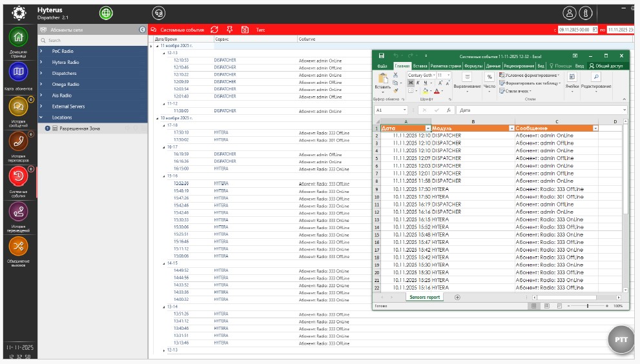Collapse the network subscribers panel
The image size is (640, 364).
click(x=142, y=30)
